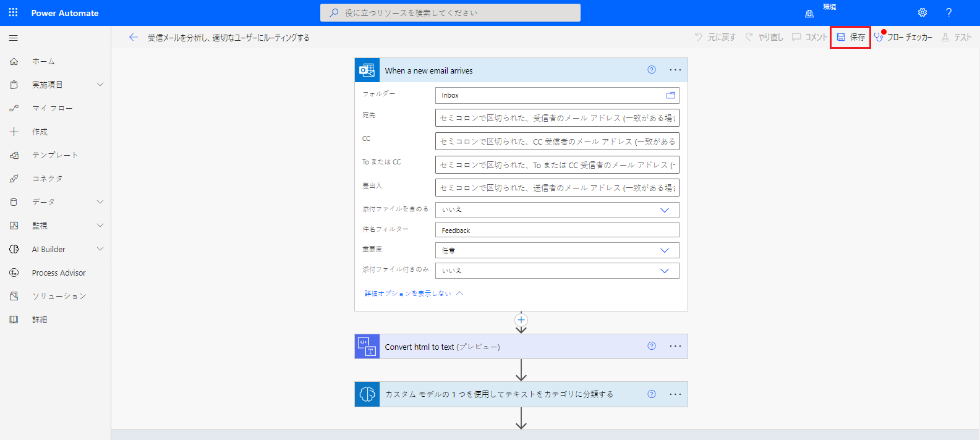Image resolution: width=980 pixels, height=440 pixels.
Task: Click the 元に戻す undo button
Action: [715, 37]
